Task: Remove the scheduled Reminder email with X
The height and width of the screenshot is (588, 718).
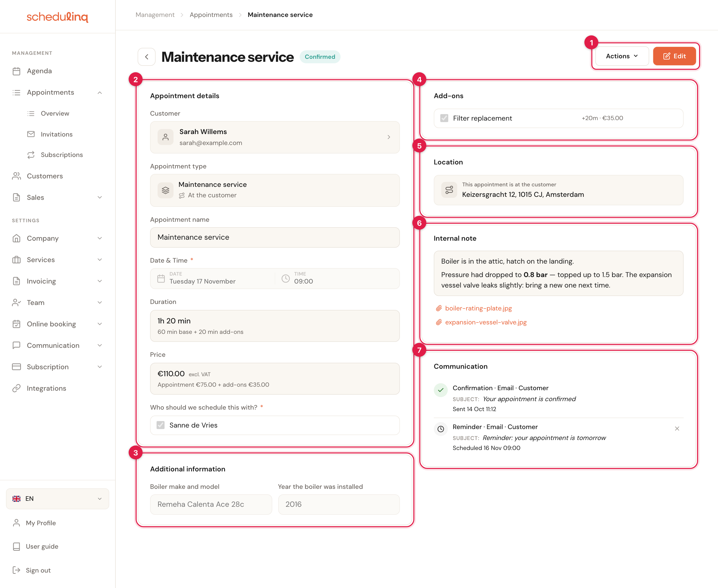Action: point(677,429)
